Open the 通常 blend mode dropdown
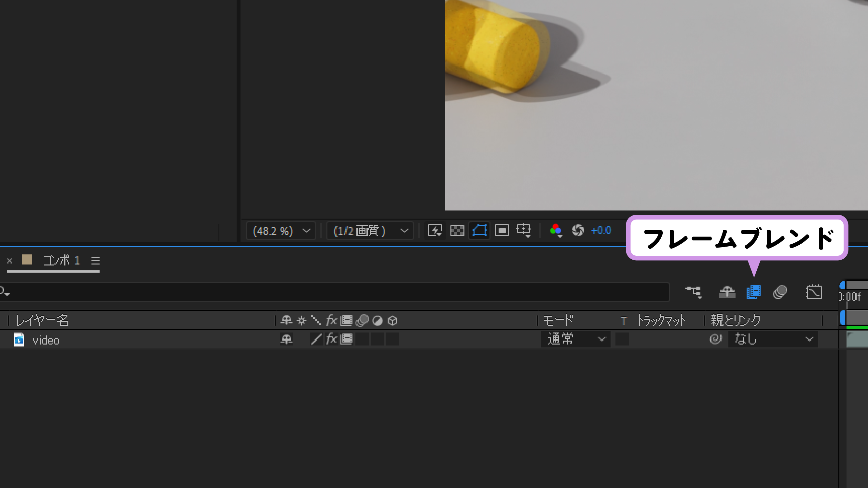Screen dimensions: 868x488 click(x=575, y=339)
